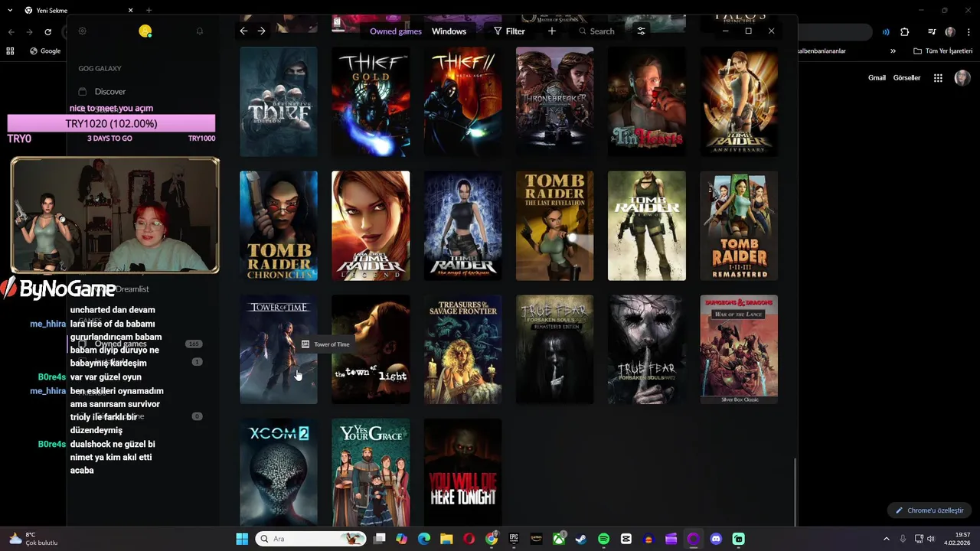Open the Windows Start menu
Screen dimensions: 980x551
pyautogui.click(x=242, y=539)
